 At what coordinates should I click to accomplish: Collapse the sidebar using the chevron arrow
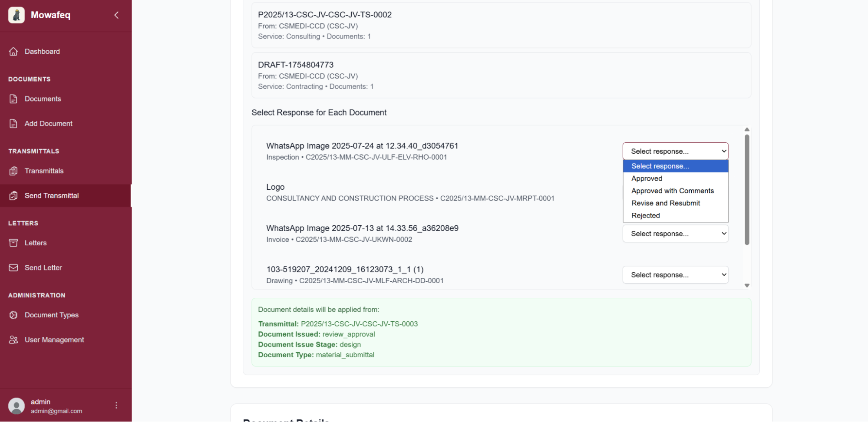click(x=116, y=15)
